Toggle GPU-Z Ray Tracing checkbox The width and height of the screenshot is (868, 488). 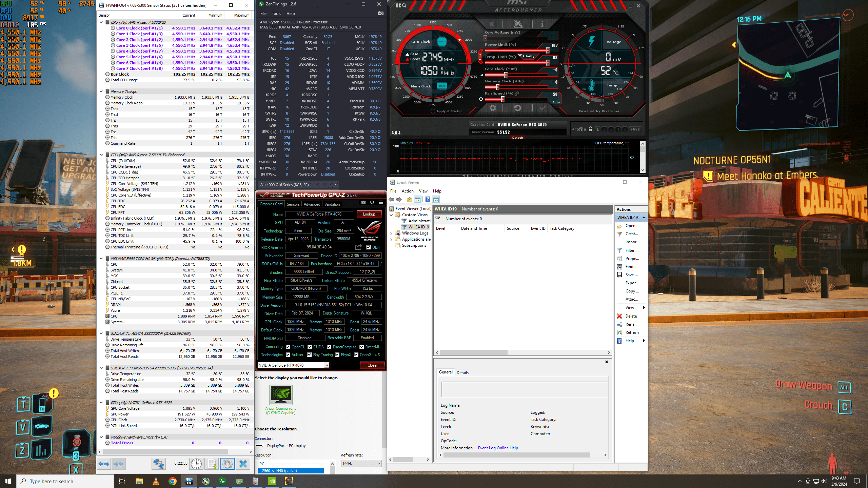point(310,355)
